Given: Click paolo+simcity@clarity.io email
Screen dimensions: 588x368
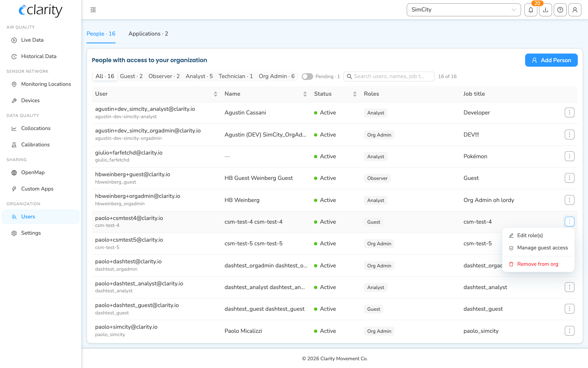Looking at the screenshot, I should pos(126,327).
